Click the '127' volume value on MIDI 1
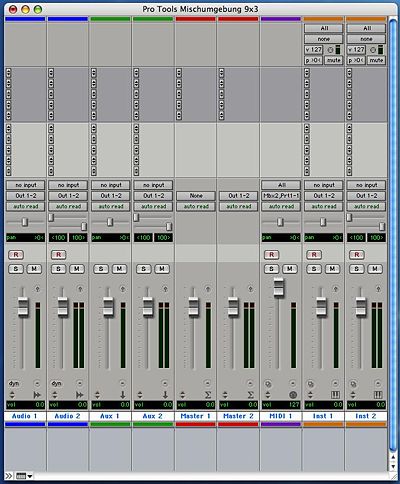Image resolution: width=400 pixels, height=484 pixels. tap(294, 405)
